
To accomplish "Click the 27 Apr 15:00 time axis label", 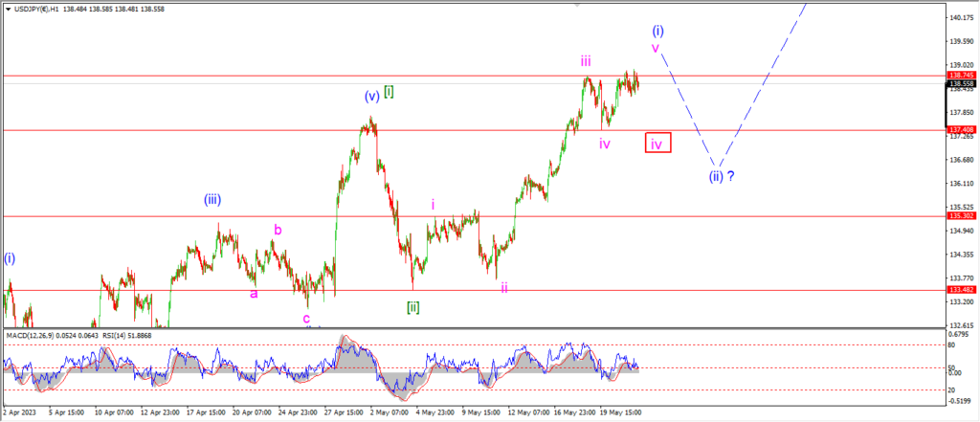I will coord(344,412).
